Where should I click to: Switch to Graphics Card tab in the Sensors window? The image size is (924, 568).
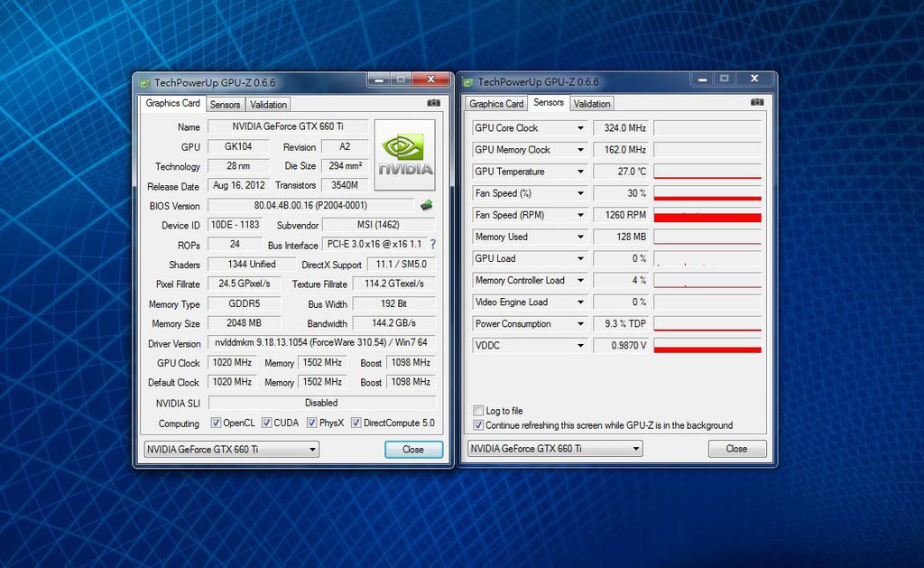(x=496, y=104)
